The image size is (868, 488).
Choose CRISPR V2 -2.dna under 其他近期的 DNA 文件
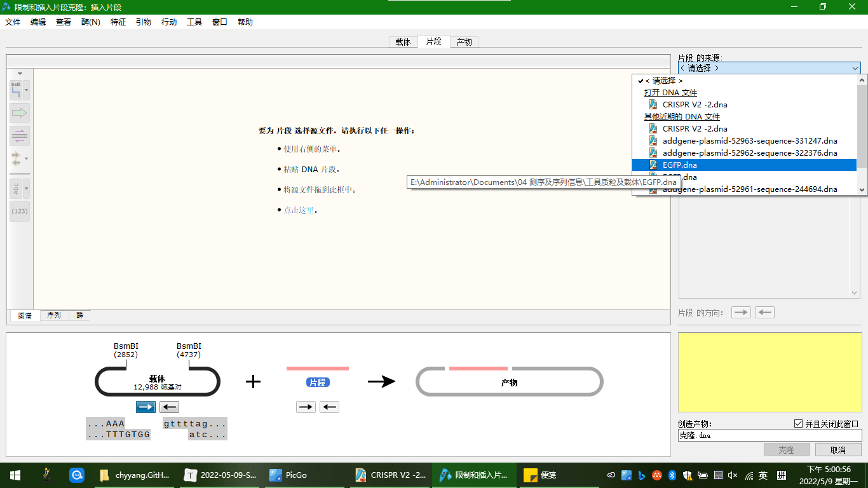[x=745, y=128]
